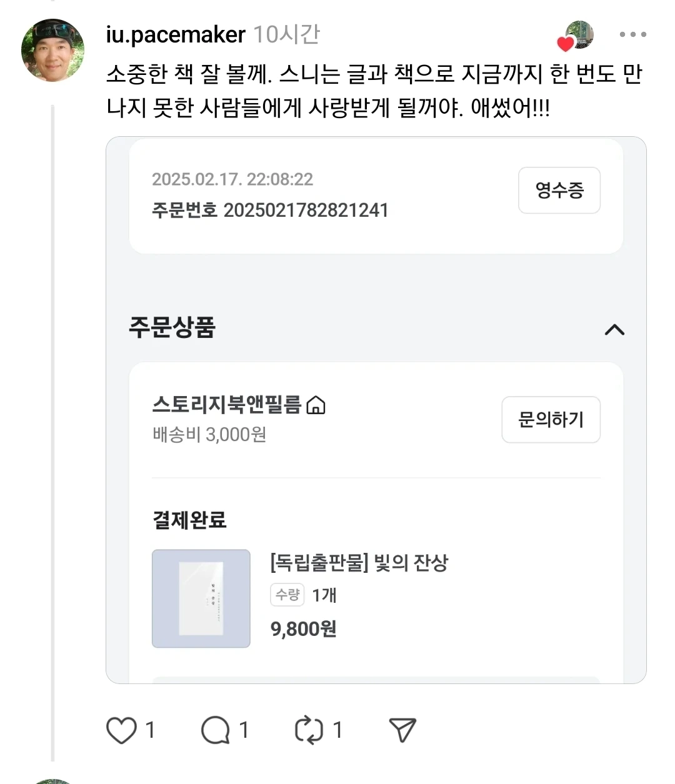Click the 주문상품 section header
This screenshot has width=675, height=784.
tap(172, 327)
